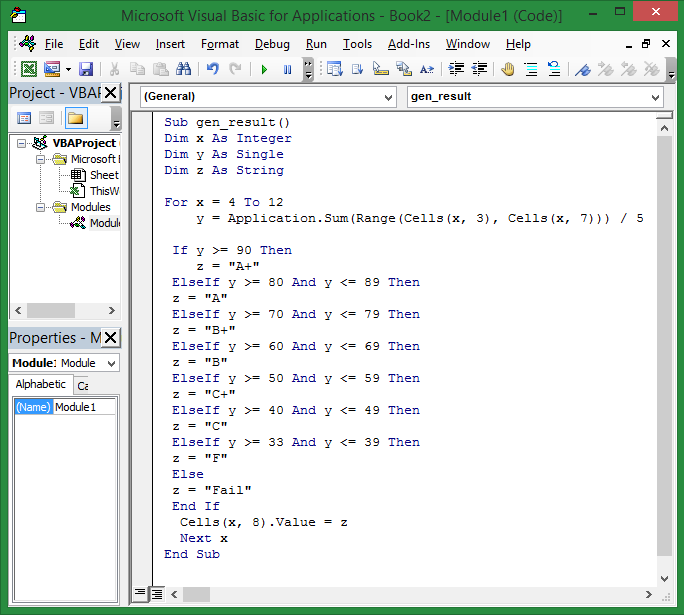Click the Next Bookmark icon
The image size is (684, 615).
tap(606, 69)
